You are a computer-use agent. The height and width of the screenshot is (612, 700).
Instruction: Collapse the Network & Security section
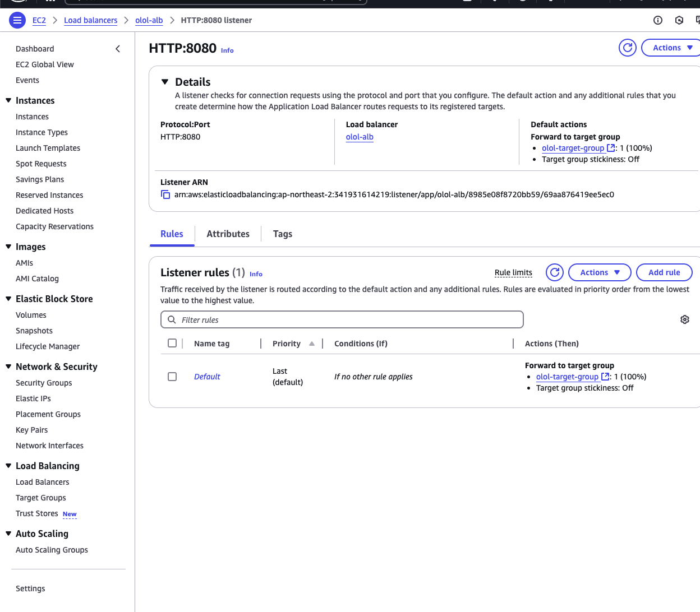[8, 367]
